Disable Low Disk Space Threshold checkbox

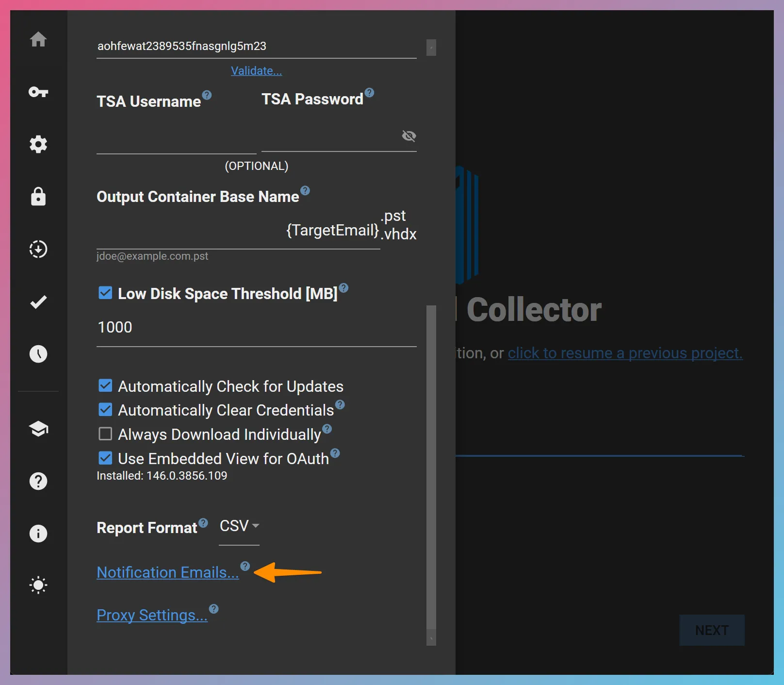[x=105, y=293]
